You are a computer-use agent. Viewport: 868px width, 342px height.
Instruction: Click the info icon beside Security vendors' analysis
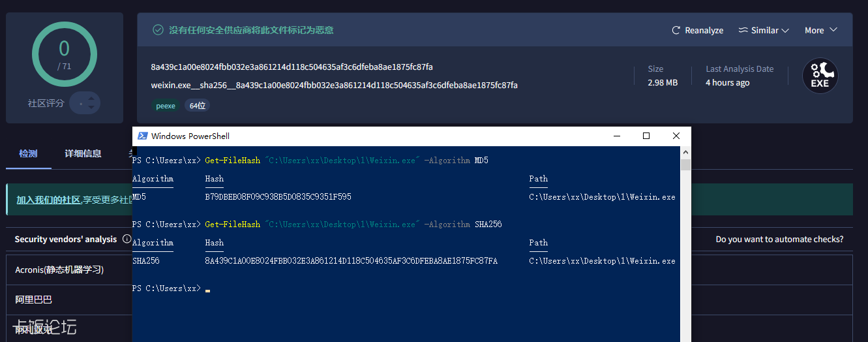click(127, 240)
